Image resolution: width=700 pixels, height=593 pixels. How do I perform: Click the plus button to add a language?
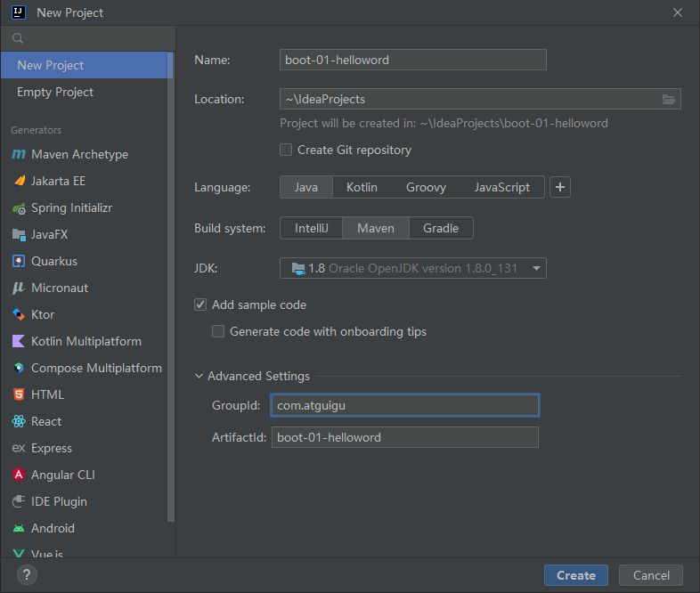(x=559, y=187)
